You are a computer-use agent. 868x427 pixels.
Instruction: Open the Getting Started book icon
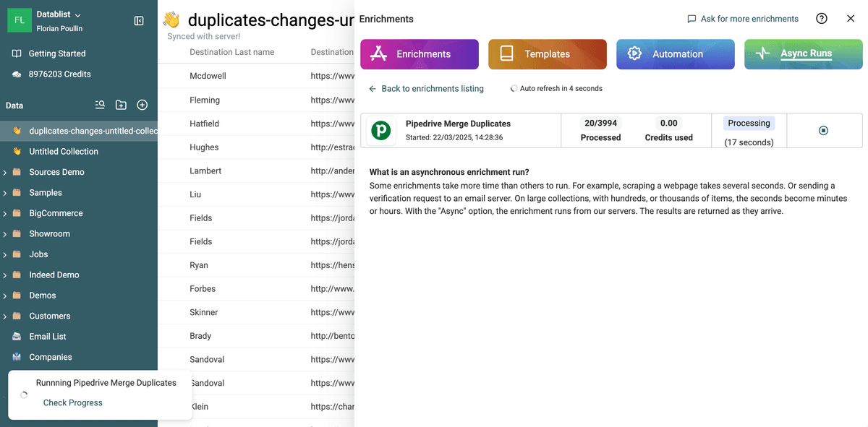click(x=17, y=53)
